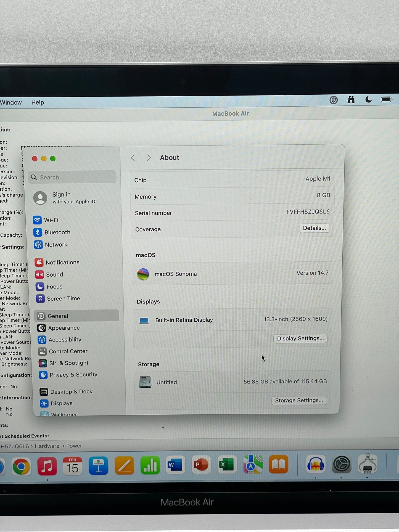
Task: Launch Keynote from the Dock
Action: [98, 465]
